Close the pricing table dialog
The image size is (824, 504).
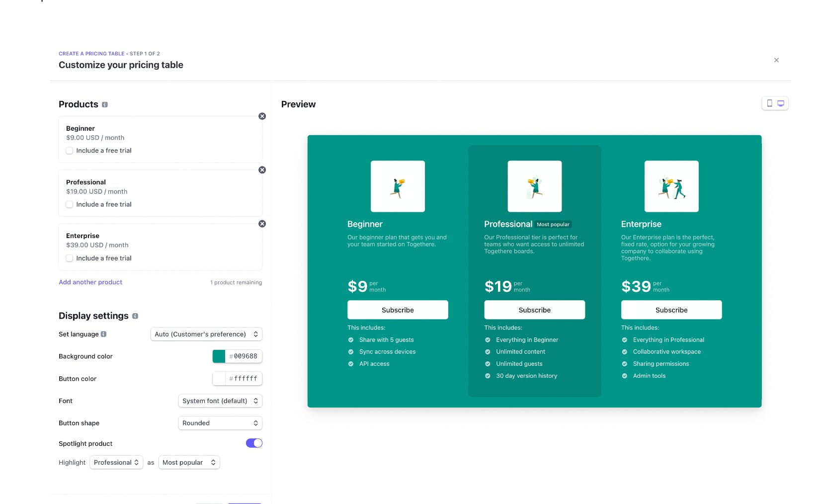(776, 60)
